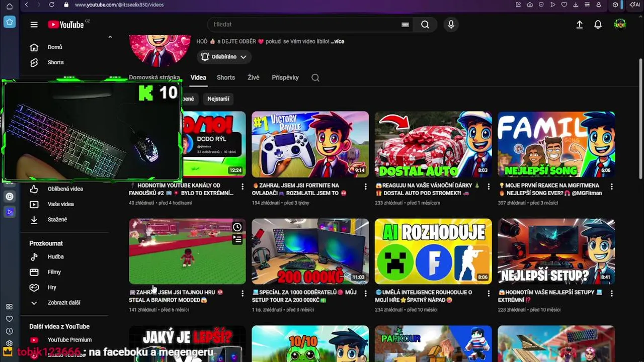Open browser ad blocker shield icon
This screenshot has height=362, width=644.
[x=541, y=5]
